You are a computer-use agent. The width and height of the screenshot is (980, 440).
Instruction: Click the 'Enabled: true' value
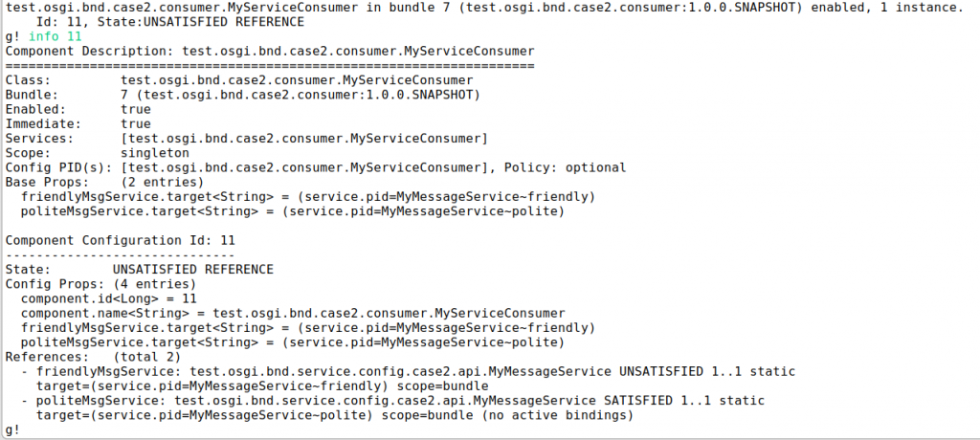click(136, 109)
